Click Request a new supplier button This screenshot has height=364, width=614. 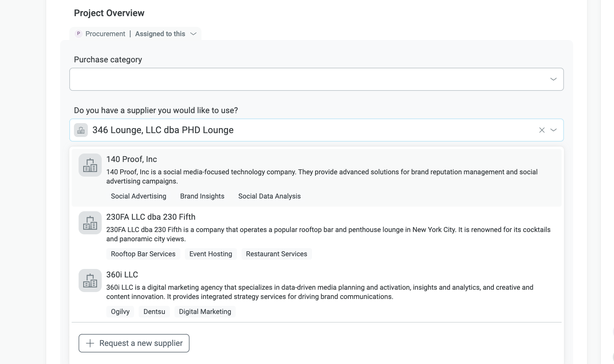134,343
